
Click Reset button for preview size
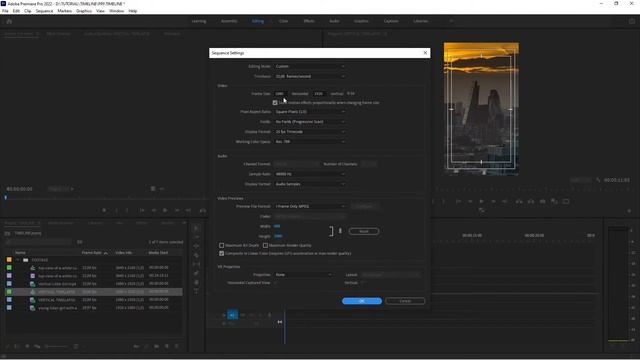(x=364, y=231)
